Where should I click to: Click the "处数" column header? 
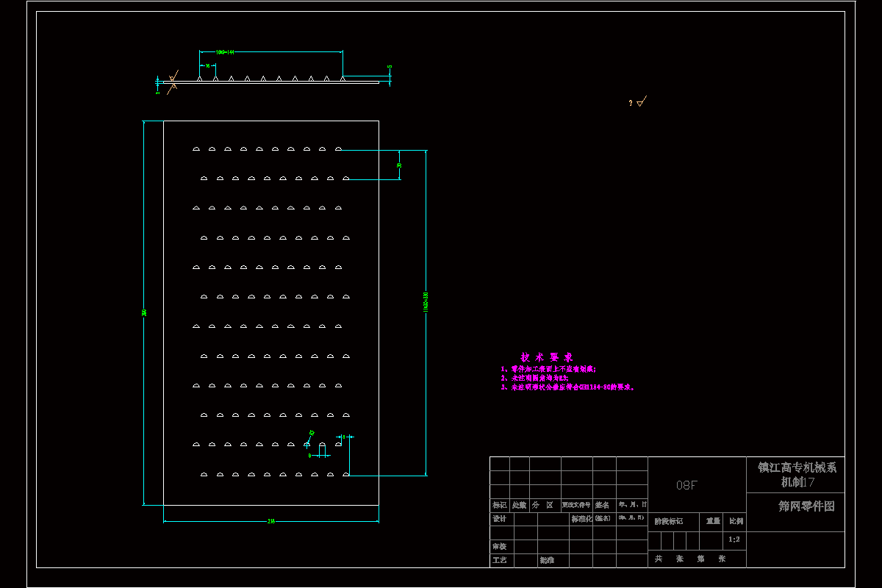click(519, 505)
